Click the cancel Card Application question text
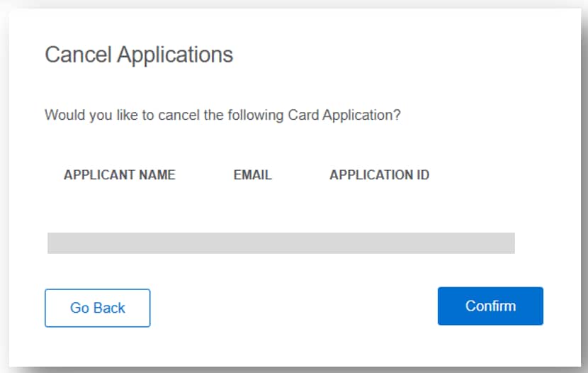 (222, 114)
